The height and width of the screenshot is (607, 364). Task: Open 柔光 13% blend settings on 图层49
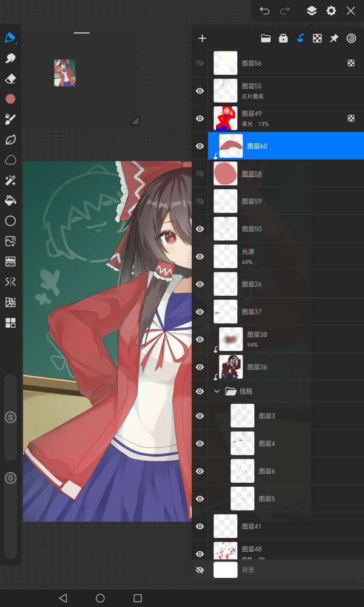pyautogui.click(x=255, y=124)
